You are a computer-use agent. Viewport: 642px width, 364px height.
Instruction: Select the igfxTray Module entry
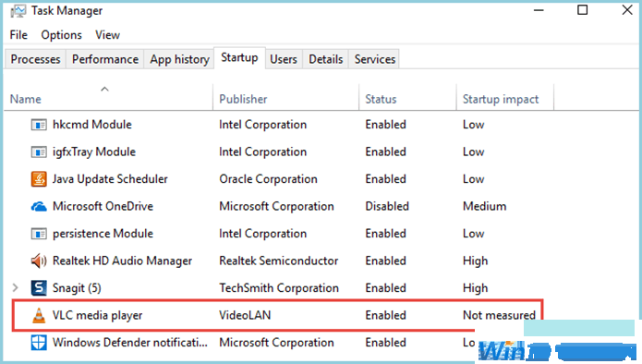pos(94,152)
